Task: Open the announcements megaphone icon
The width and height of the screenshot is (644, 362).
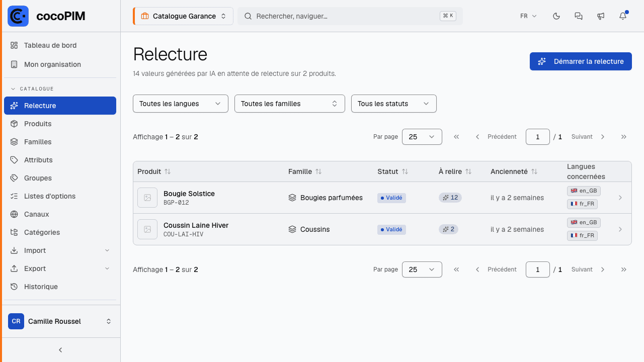Action: 601,16
